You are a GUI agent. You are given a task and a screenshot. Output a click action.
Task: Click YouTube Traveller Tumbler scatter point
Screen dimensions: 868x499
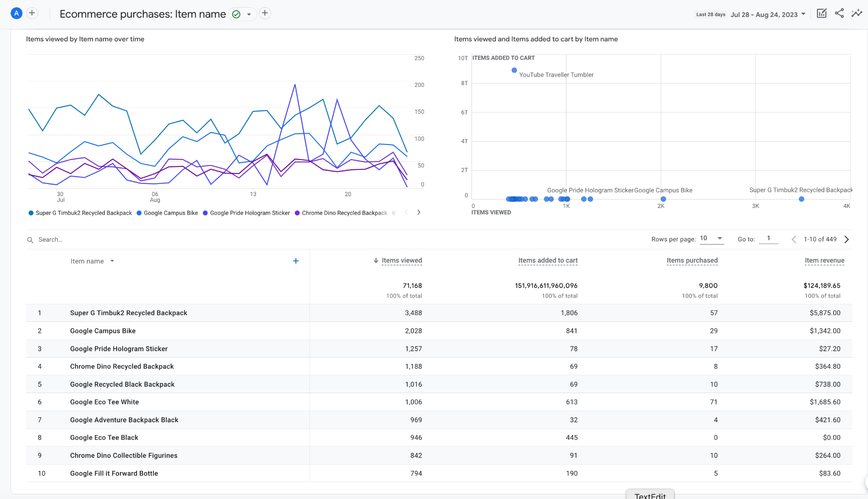click(x=514, y=70)
